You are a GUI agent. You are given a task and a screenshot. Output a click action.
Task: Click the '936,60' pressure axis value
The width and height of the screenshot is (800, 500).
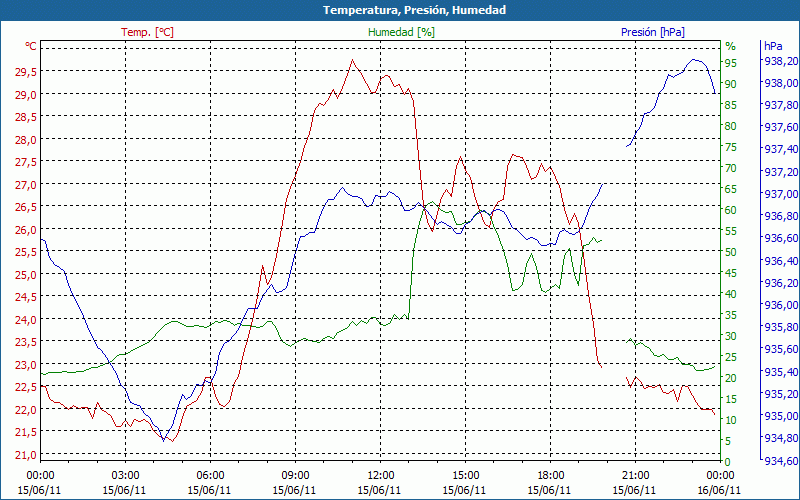tap(780, 238)
